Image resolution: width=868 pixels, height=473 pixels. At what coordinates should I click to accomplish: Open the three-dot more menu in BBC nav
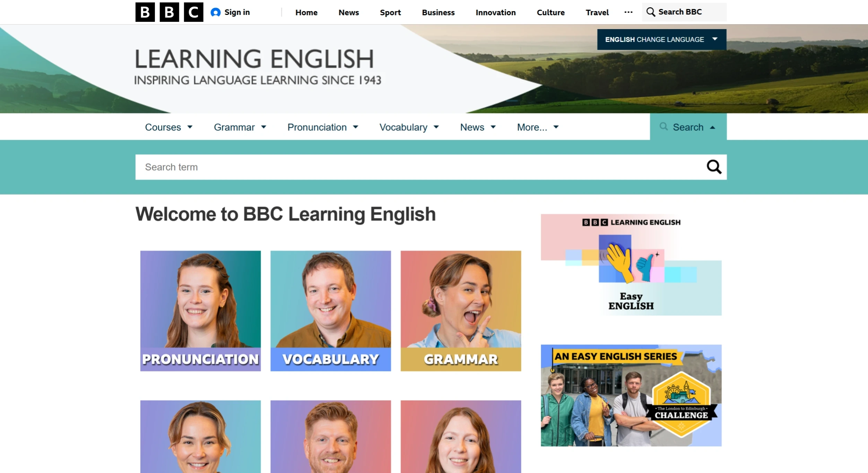628,12
